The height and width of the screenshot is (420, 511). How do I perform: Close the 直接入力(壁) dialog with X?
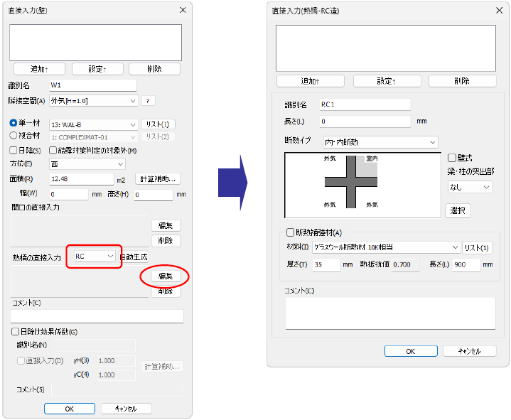[x=183, y=10]
